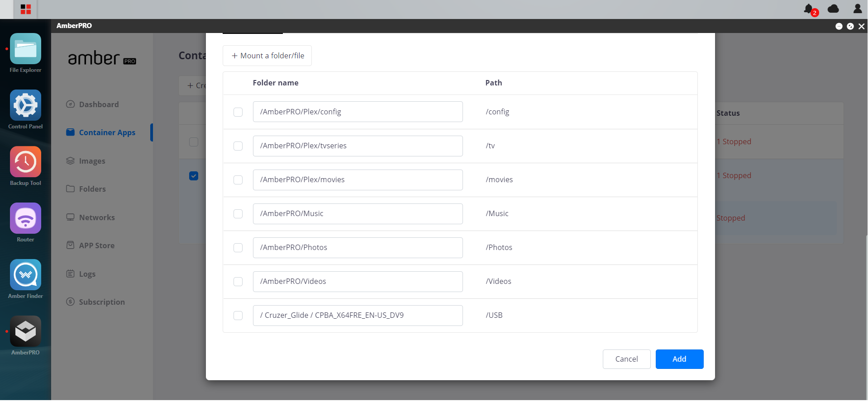Screen dimensions: 868x401
Task: Click the Folders icon in sidebar
Action: pyautogui.click(x=70, y=189)
